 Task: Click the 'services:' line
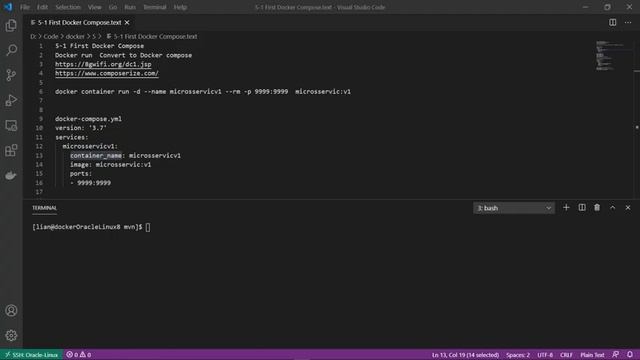[71, 137]
